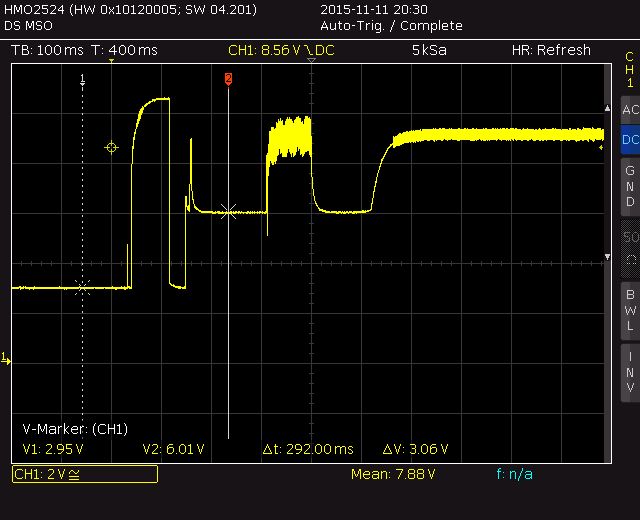The height and width of the screenshot is (520, 640).
Task: Toggle the 50 ohm termination softkey
Action: pos(630,248)
